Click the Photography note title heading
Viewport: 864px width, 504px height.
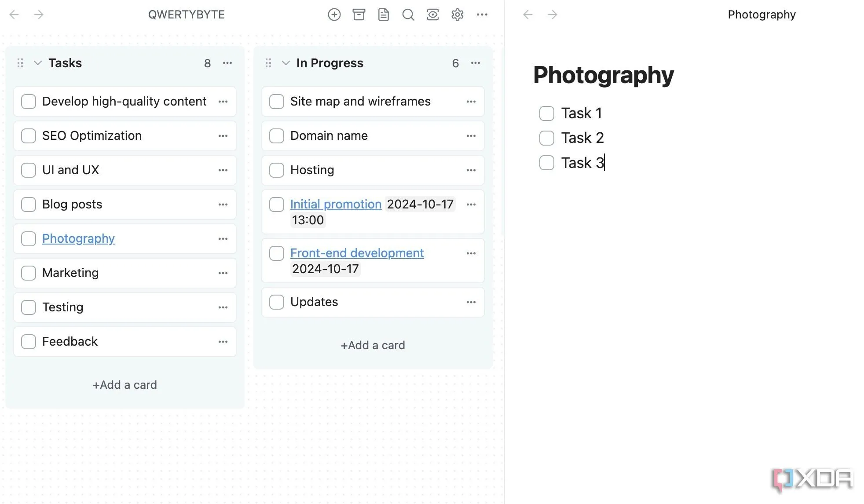(x=603, y=75)
